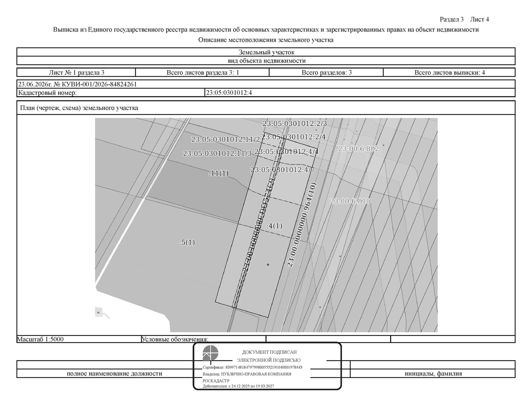Select the parcel label :11(1) on the map

[x=218, y=173]
